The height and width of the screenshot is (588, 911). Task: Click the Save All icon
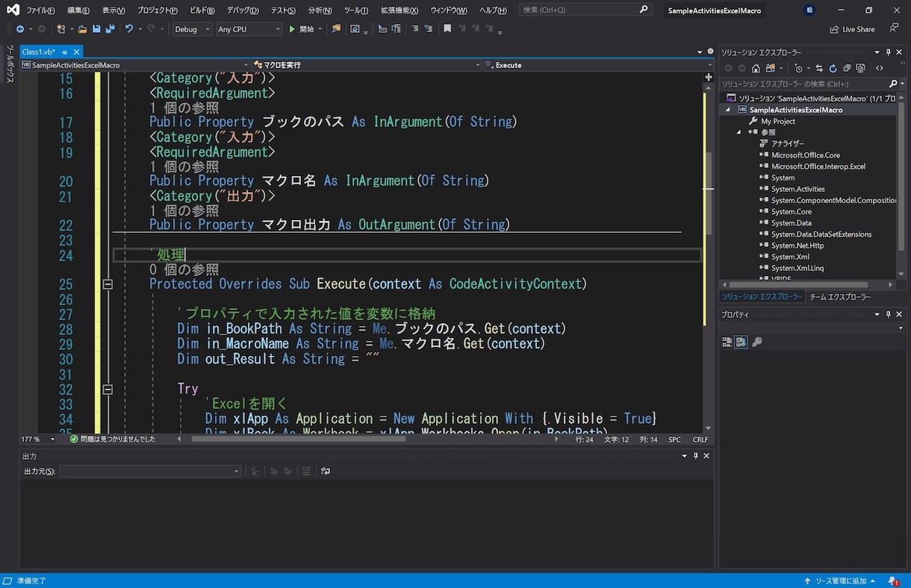coord(110,29)
